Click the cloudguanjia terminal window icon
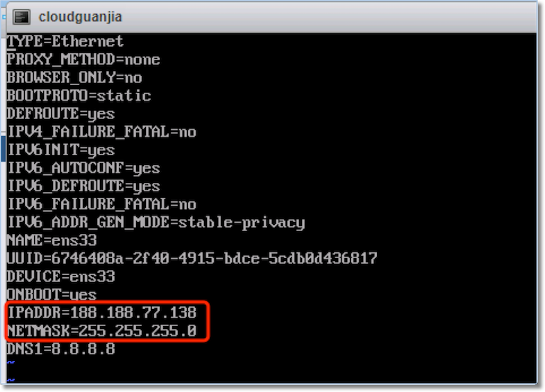Screen dimensions: 545x392 [21, 17]
